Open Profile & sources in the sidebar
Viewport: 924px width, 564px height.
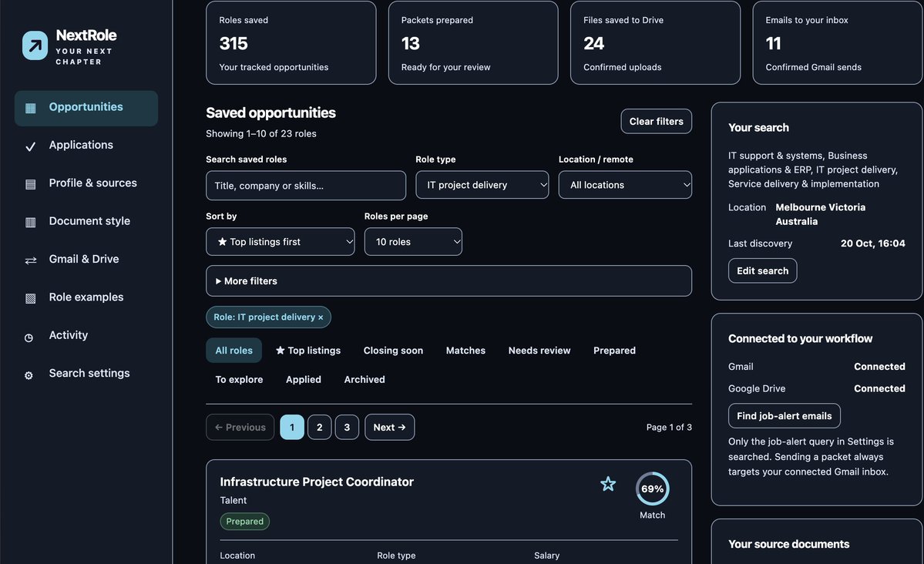(x=86, y=183)
